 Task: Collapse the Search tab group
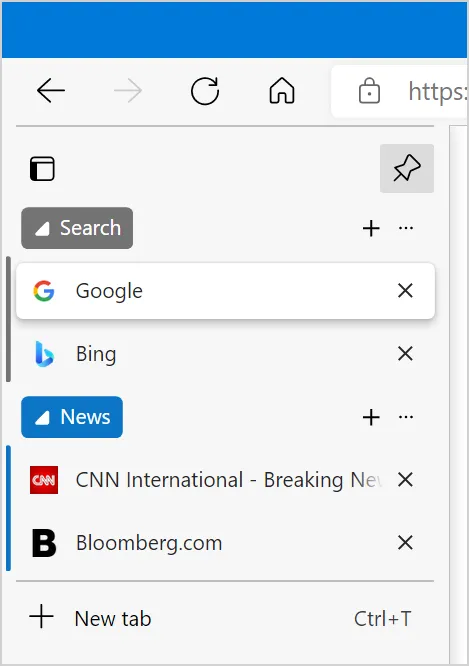77,228
